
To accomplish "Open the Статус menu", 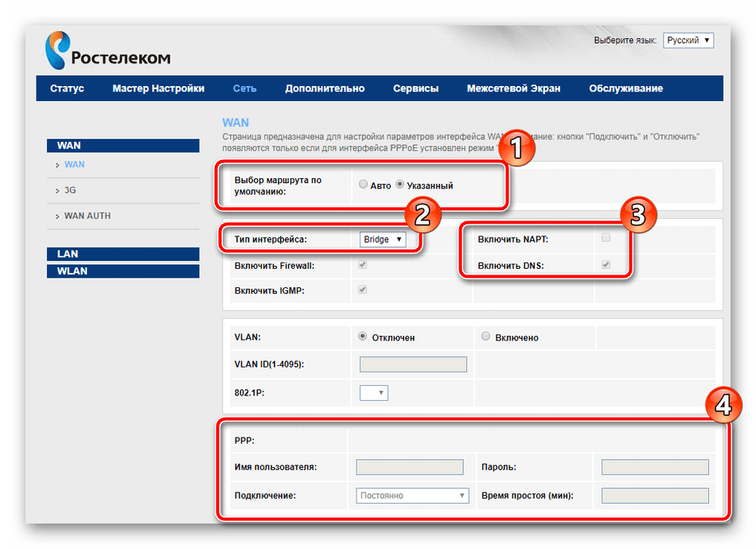I will point(67,88).
